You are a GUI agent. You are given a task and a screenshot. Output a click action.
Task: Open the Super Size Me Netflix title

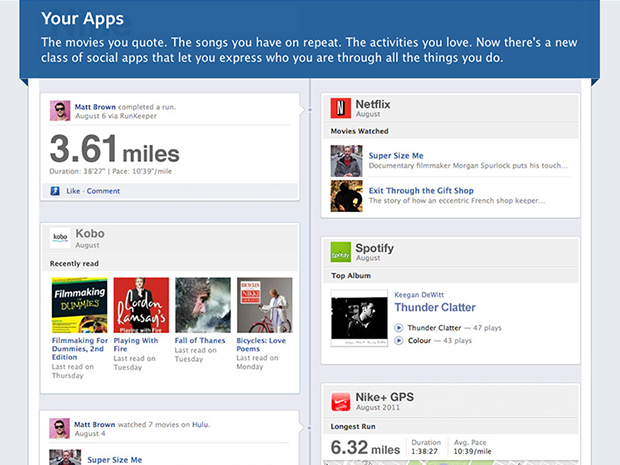pos(396,156)
